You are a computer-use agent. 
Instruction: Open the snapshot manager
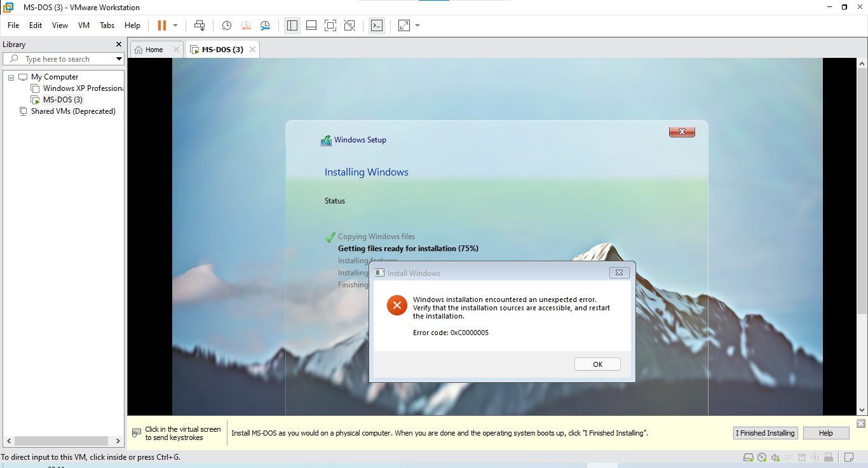click(x=265, y=25)
